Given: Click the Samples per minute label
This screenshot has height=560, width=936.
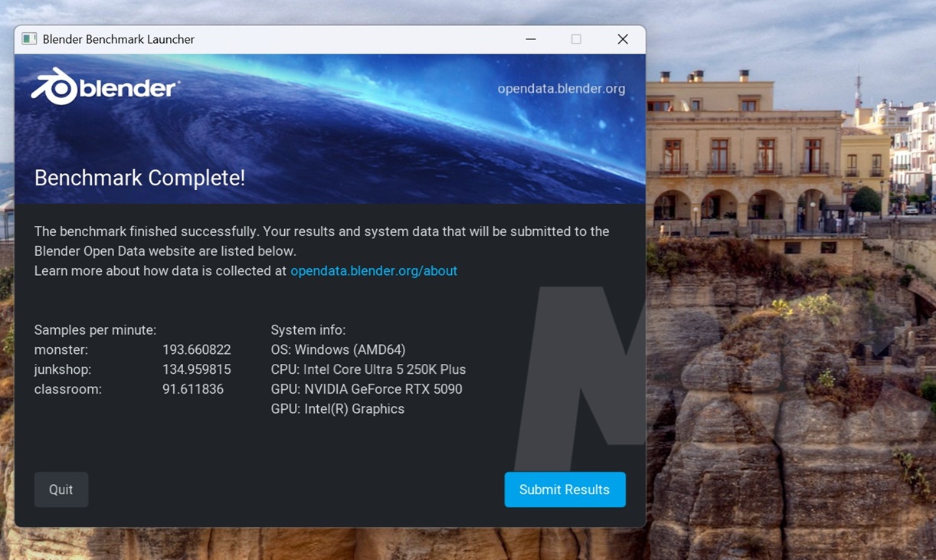Looking at the screenshot, I should tap(95, 330).
